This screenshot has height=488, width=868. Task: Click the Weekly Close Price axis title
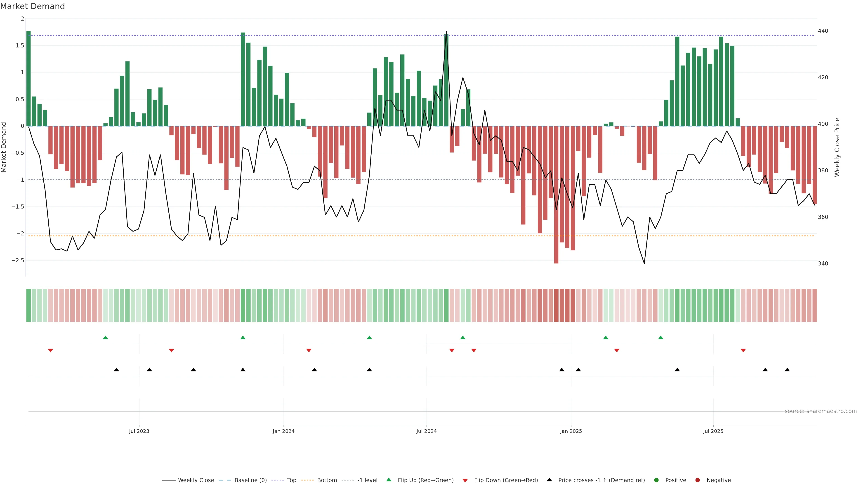click(837, 147)
